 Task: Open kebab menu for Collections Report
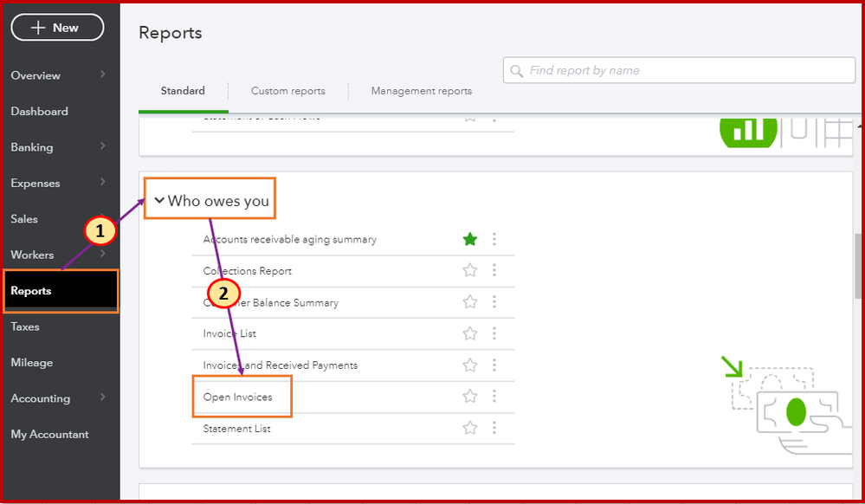(x=494, y=270)
